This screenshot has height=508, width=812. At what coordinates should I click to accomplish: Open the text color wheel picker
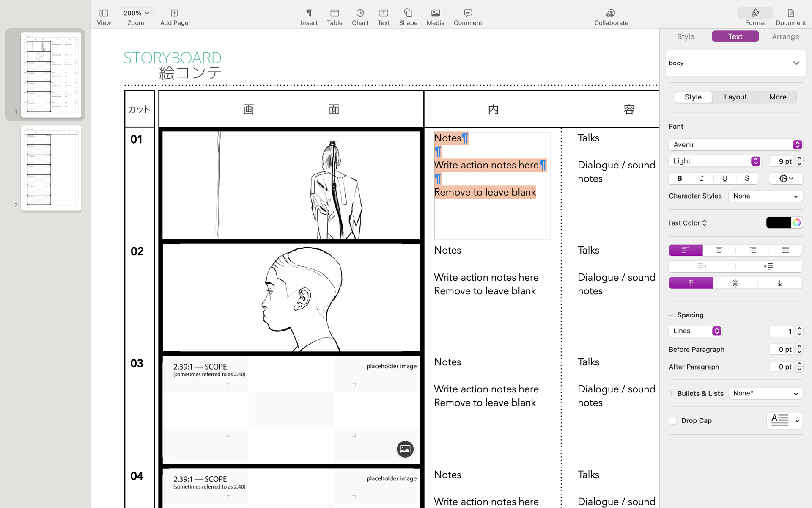797,223
